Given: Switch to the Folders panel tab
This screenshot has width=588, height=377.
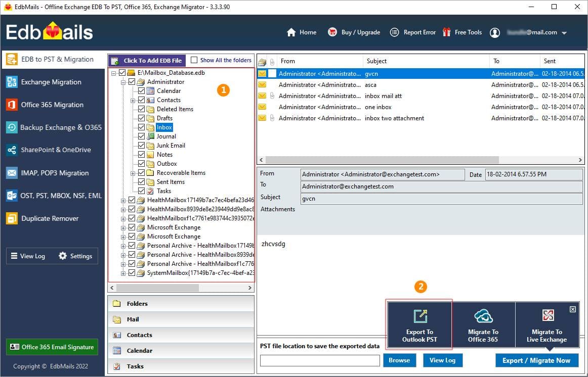Looking at the screenshot, I should (x=181, y=304).
